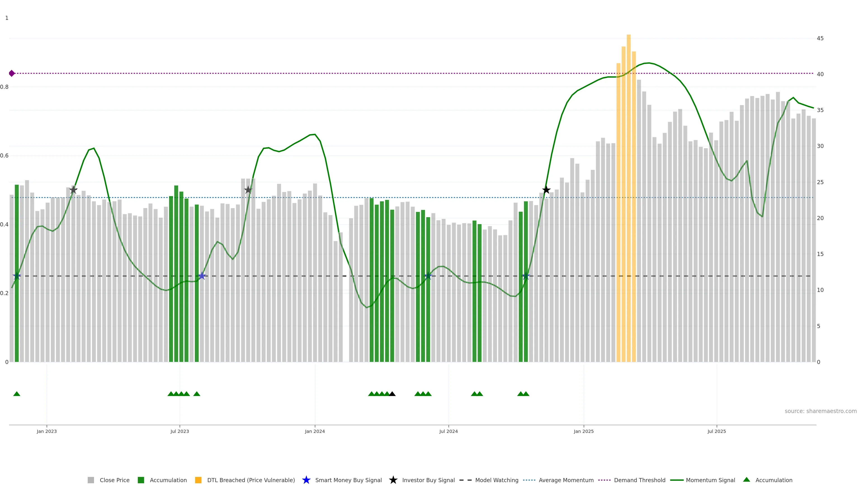
Task: Click the Jul 2025 axis label
Action: tap(716, 431)
